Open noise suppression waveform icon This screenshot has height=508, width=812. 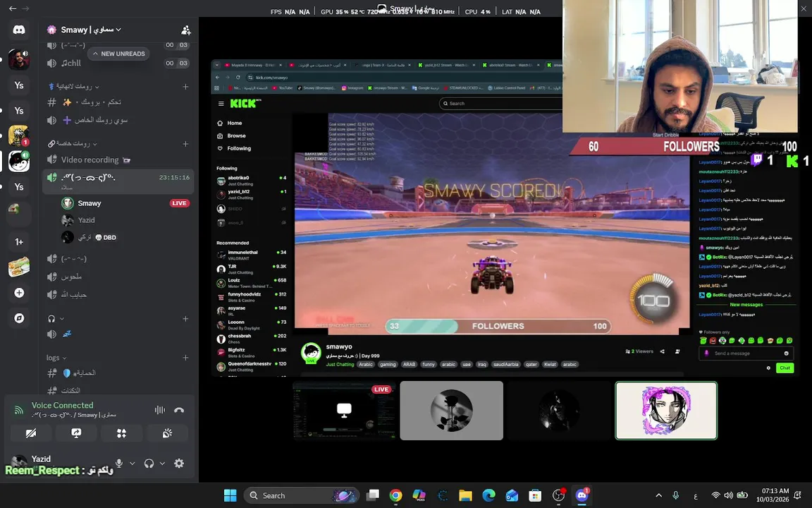(x=159, y=410)
